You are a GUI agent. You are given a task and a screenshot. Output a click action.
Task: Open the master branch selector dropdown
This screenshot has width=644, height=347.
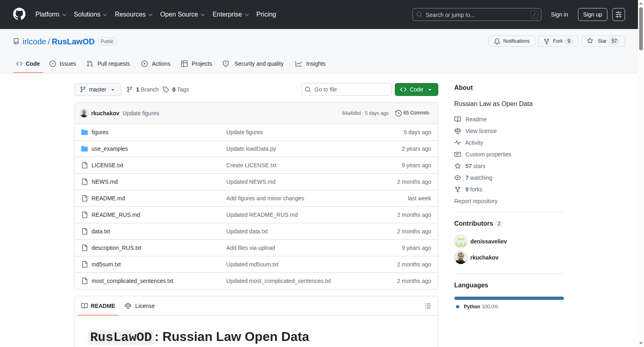(98, 89)
